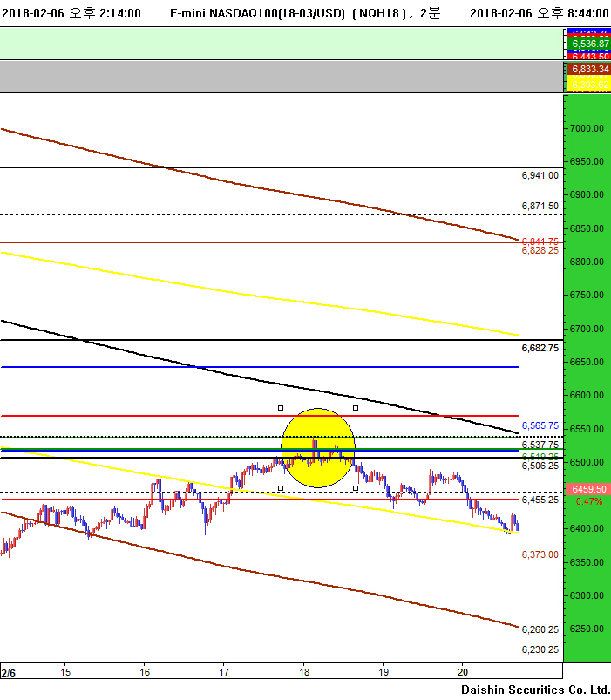Select the 6,260.25 level label
Screen dimensions: 611x700
tap(540, 629)
